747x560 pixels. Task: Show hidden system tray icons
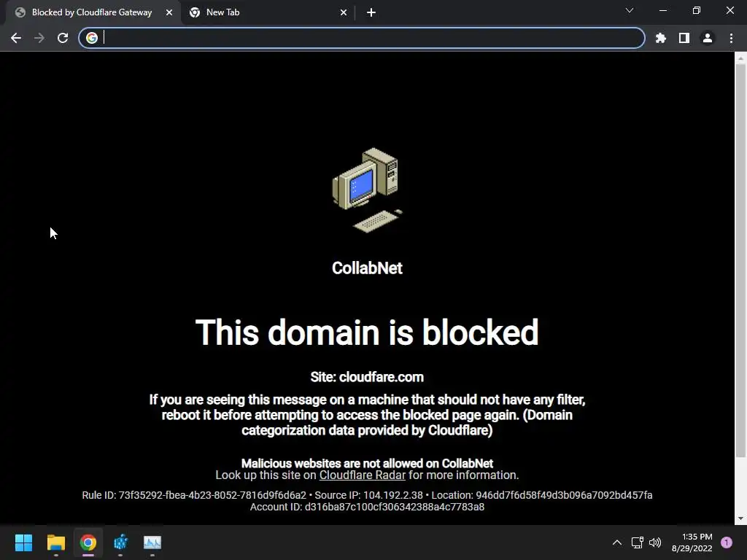[617, 542]
